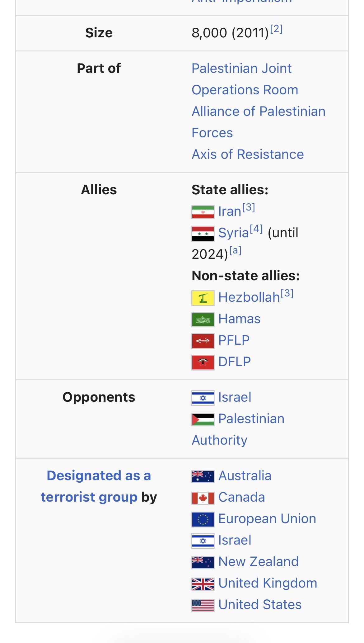Screen dimensions: 364x643
Task: Open the New Zealand link
Action: tap(258, 562)
